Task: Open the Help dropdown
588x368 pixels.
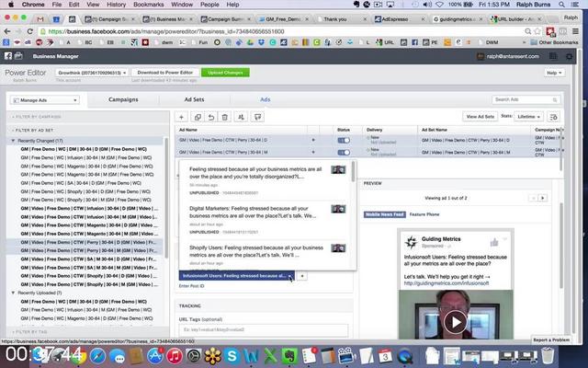Action: tap(554, 73)
